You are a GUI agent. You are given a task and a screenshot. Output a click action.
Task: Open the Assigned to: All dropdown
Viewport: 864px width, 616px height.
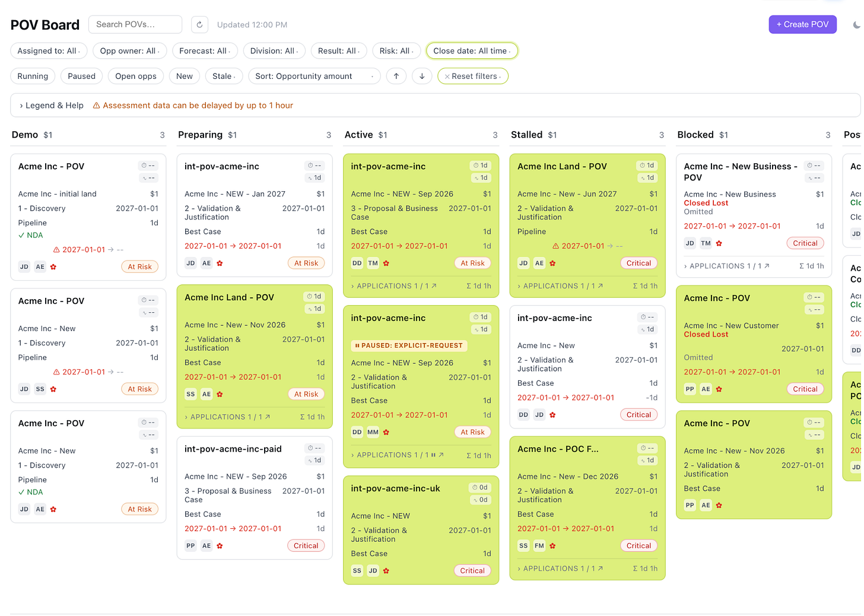49,51
